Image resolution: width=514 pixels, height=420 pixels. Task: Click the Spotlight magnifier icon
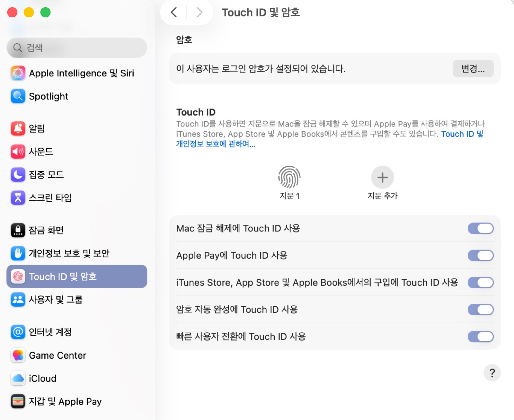(x=18, y=96)
